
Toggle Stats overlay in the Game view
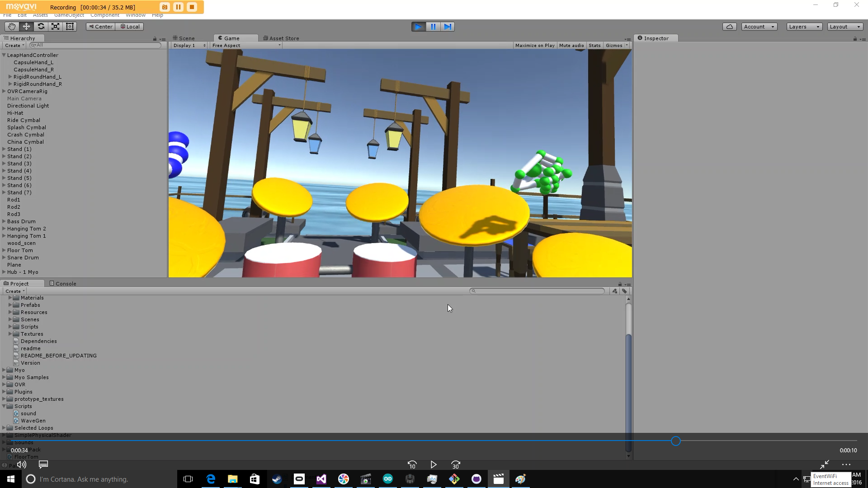(594, 45)
